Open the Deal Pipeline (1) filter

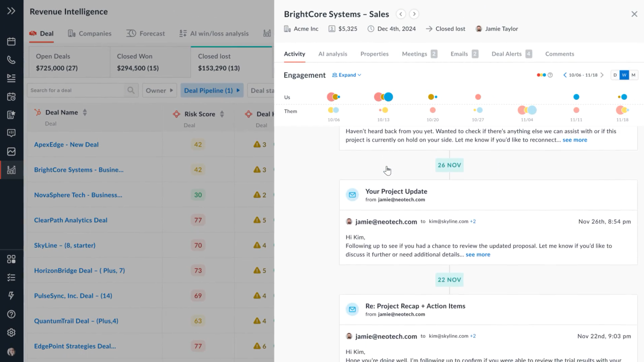[x=212, y=90]
